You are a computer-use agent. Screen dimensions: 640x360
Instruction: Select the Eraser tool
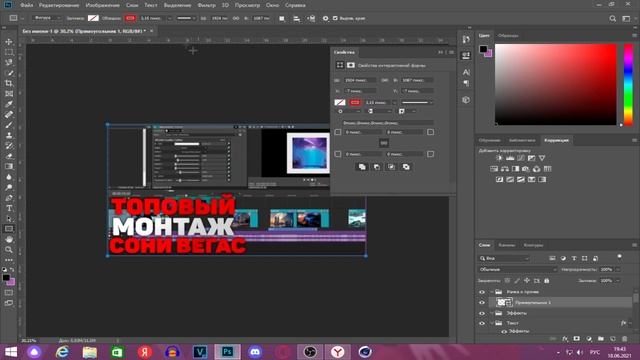[9, 156]
